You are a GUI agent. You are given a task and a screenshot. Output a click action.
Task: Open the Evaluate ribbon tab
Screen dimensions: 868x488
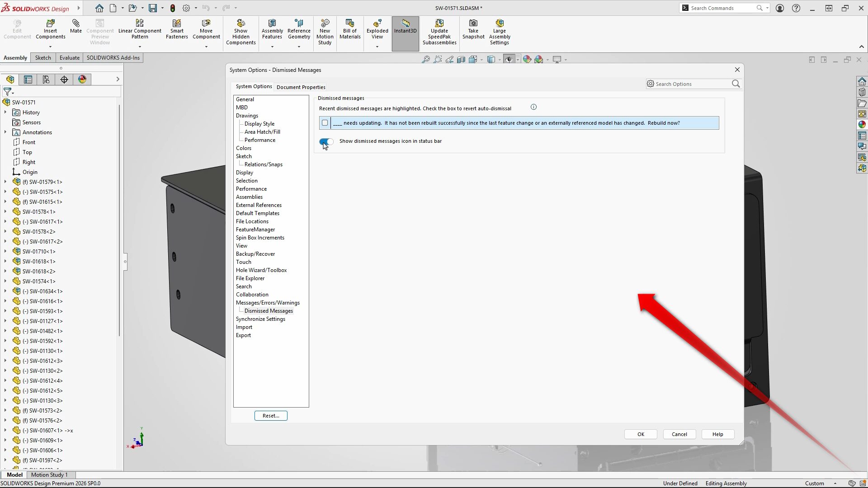(x=69, y=58)
